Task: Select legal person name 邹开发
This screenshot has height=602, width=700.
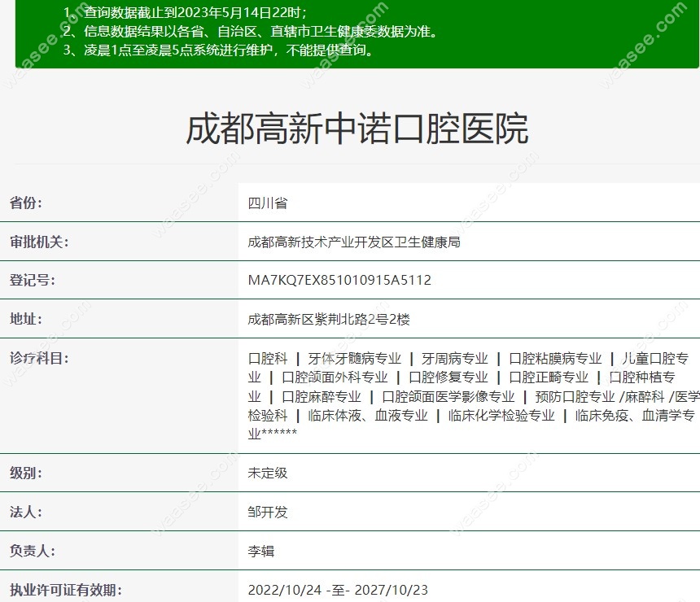Action: click(x=268, y=512)
